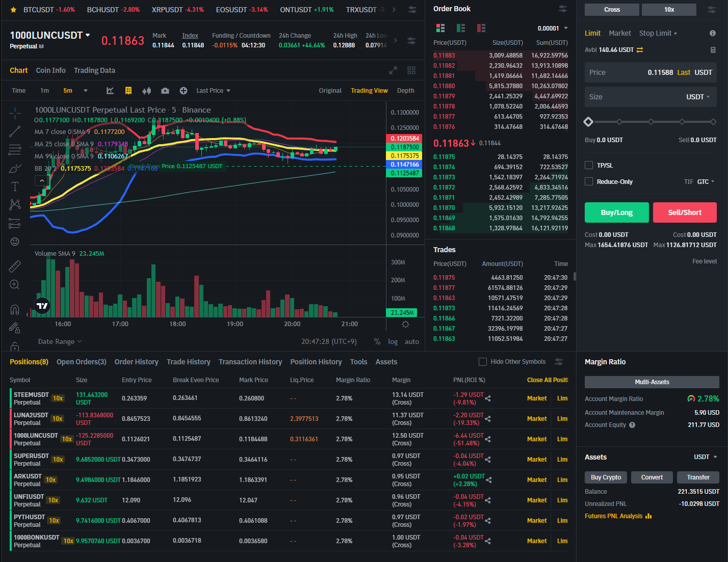Viewport: 728px width, 562px height.
Task: Show both bids and asks order book view
Action: click(x=440, y=28)
